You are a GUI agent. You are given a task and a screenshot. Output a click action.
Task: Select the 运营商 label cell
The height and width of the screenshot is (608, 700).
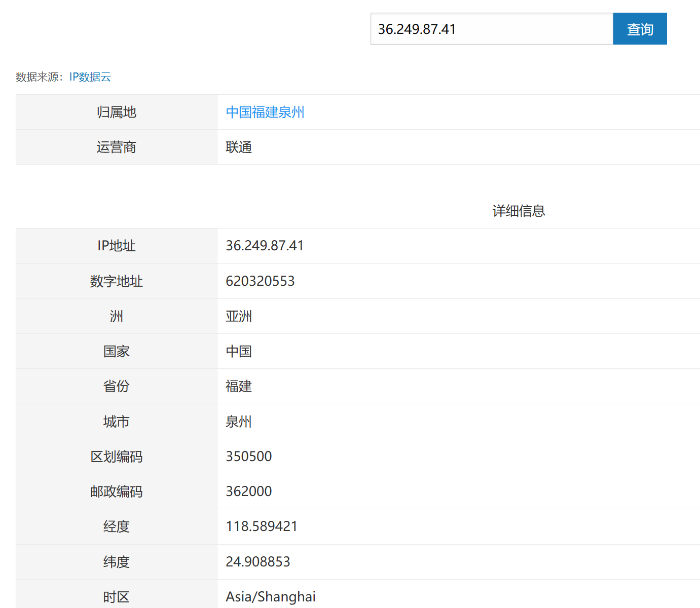pyautogui.click(x=117, y=147)
